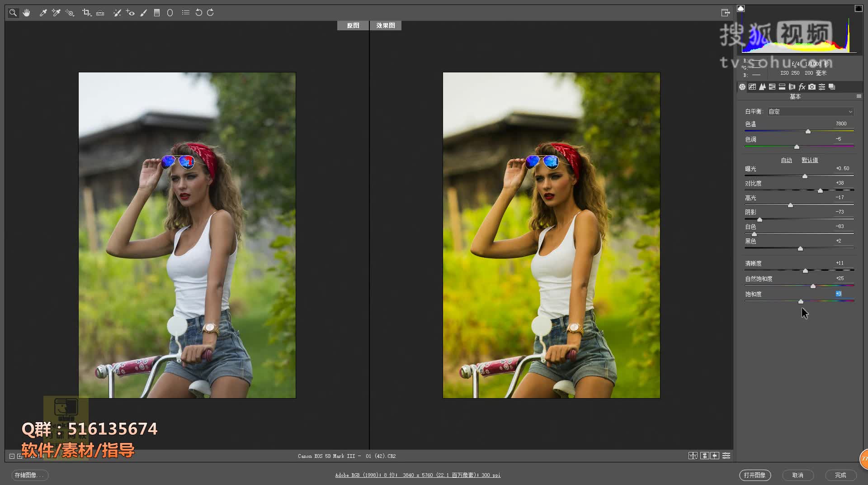Rotate image counterclockwise
The image size is (868, 485).
click(x=198, y=13)
